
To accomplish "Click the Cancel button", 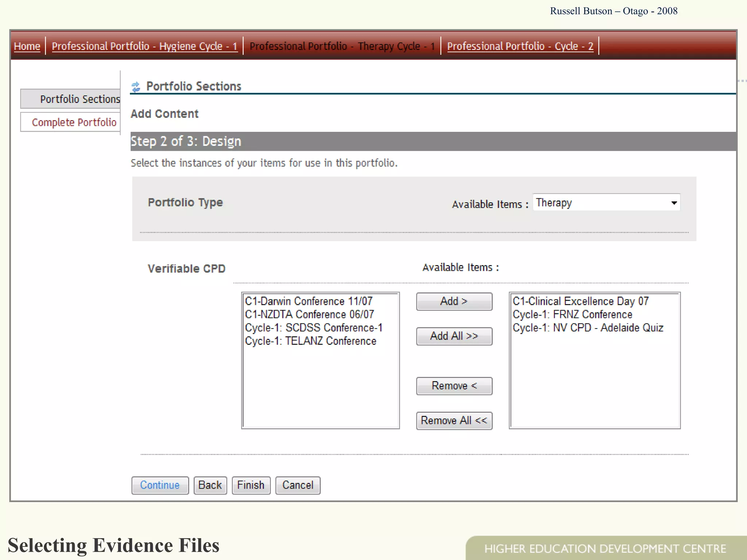I will click(298, 485).
